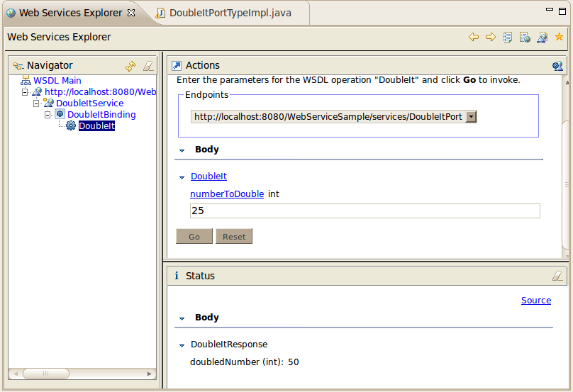The width and height of the screenshot is (573, 392).
Task: Collapse the DoubleItBinding tree node
Action: pos(48,114)
